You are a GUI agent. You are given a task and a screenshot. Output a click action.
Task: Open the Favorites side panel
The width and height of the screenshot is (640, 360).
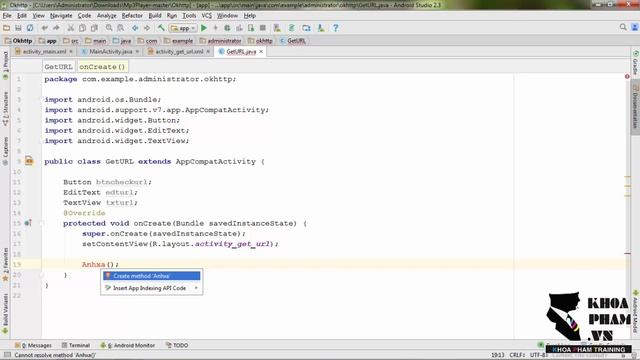[5, 264]
